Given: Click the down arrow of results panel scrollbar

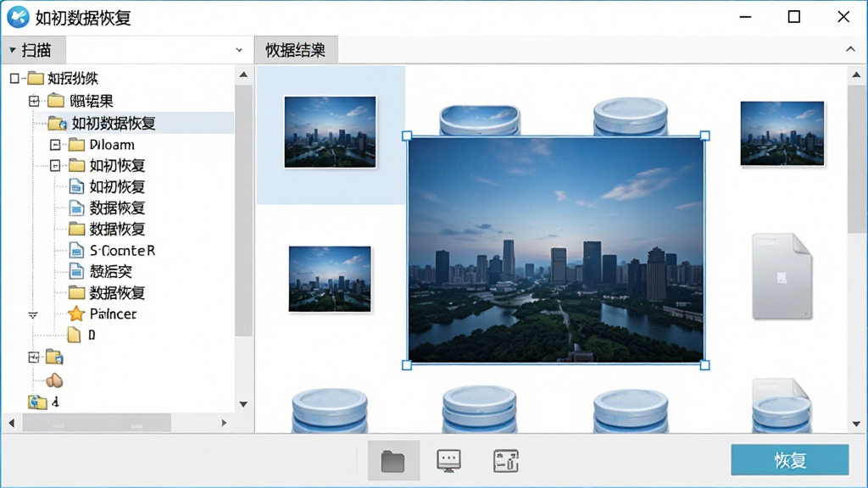Looking at the screenshot, I should (856, 424).
